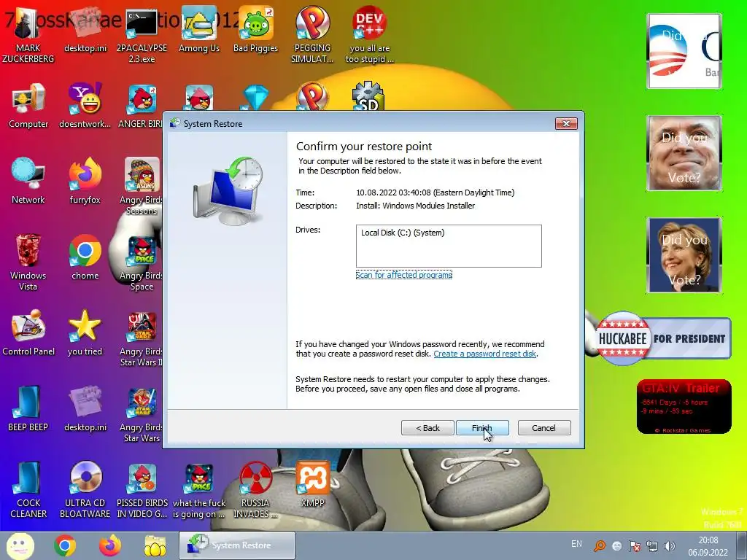
Task: Open the Angry Birds Seasons icon
Action: [142, 187]
